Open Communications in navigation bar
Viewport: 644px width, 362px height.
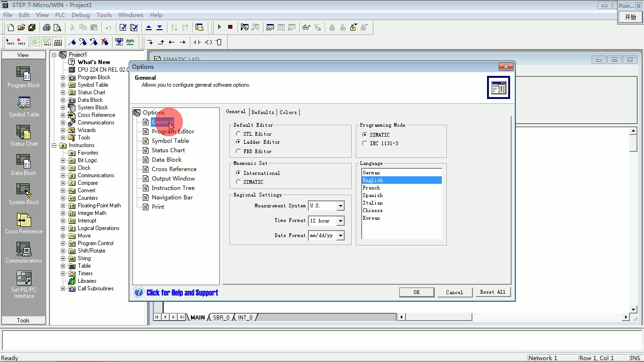pyautogui.click(x=24, y=253)
